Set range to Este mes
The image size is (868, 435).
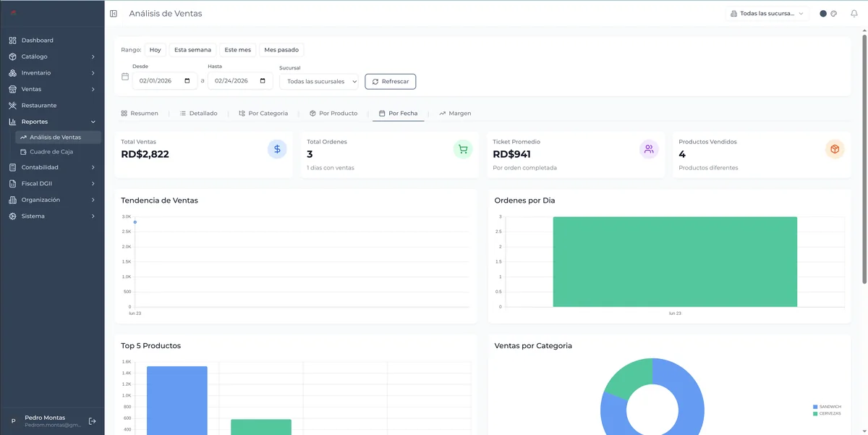(x=238, y=50)
